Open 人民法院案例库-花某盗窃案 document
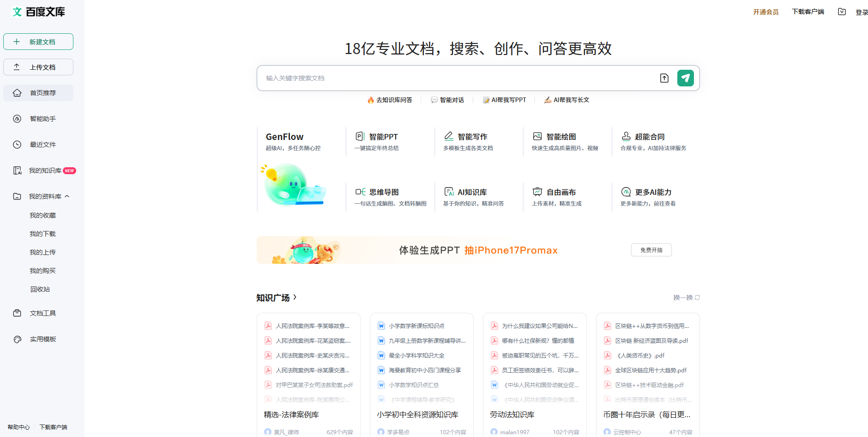Screen dimensions: 868x437 click(313, 341)
